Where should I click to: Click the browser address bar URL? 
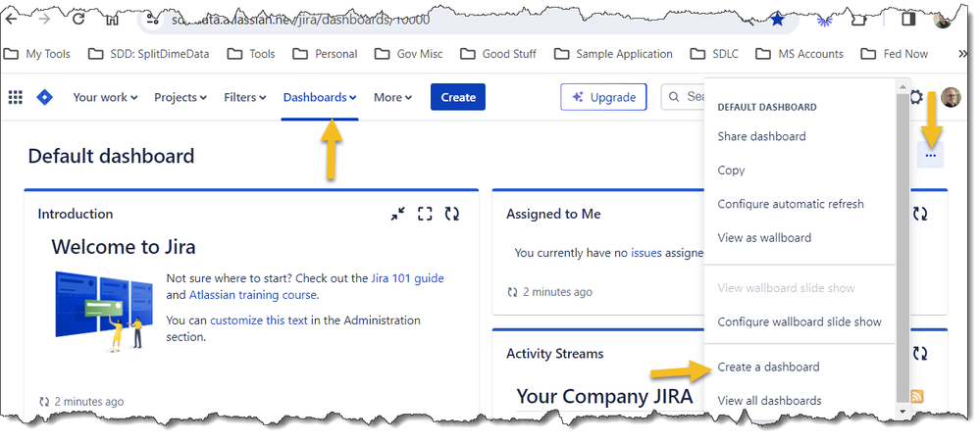tap(300, 20)
